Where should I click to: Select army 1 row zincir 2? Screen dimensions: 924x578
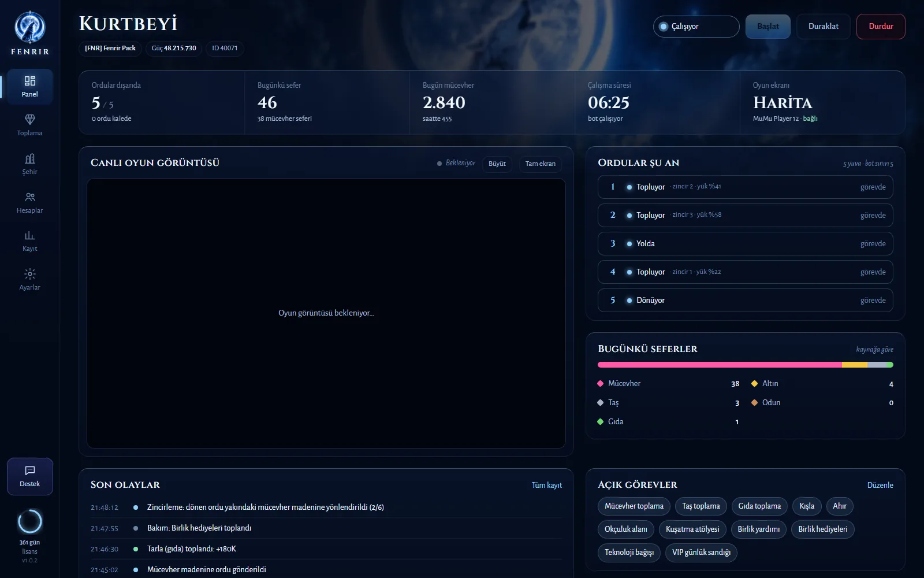(746, 187)
